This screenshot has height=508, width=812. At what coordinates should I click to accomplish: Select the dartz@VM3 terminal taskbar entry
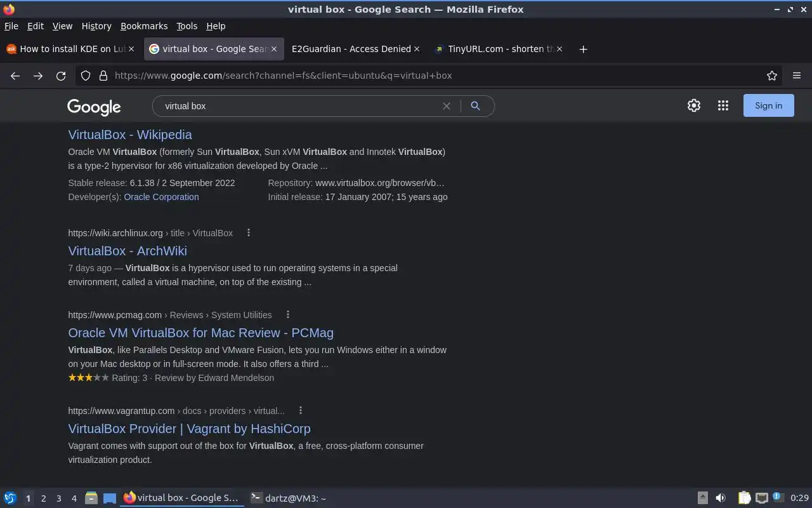(x=289, y=498)
